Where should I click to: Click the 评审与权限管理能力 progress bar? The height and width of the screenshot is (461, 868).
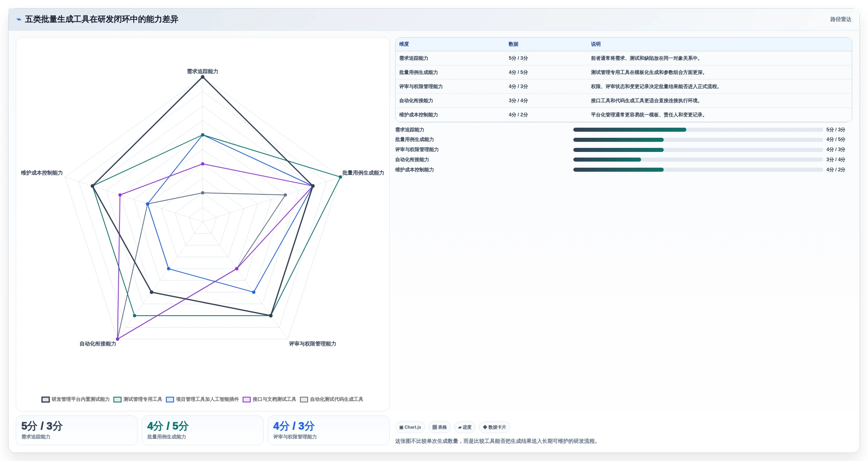[698, 150]
